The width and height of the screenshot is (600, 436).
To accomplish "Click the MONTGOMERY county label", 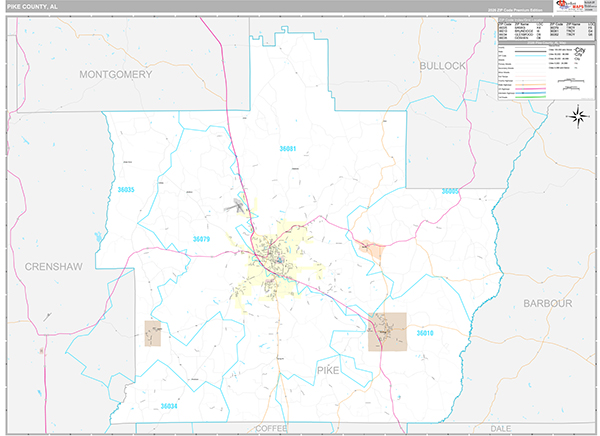I will pyautogui.click(x=116, y=74).
